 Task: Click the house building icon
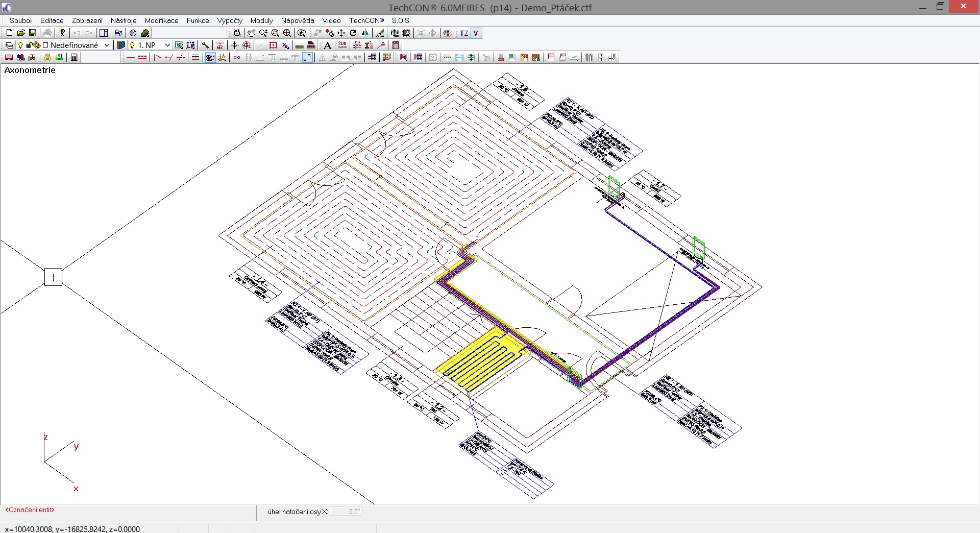click(145, 33)
